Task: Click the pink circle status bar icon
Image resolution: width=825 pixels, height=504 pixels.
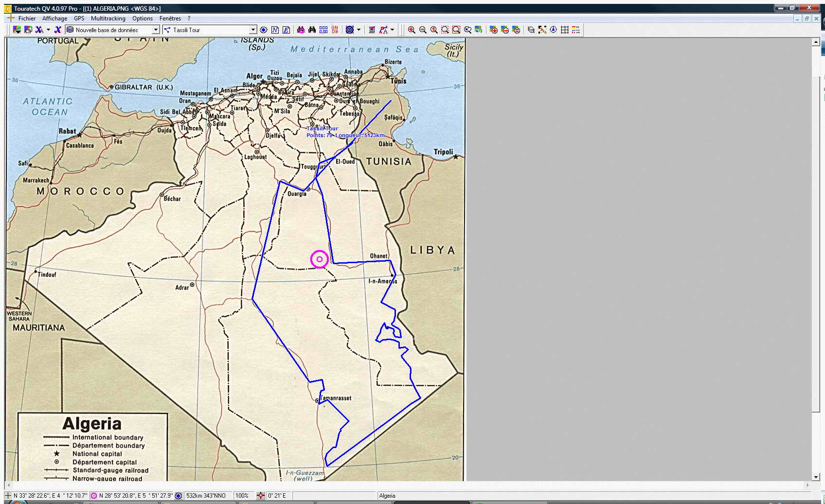Action: (94, 496)
